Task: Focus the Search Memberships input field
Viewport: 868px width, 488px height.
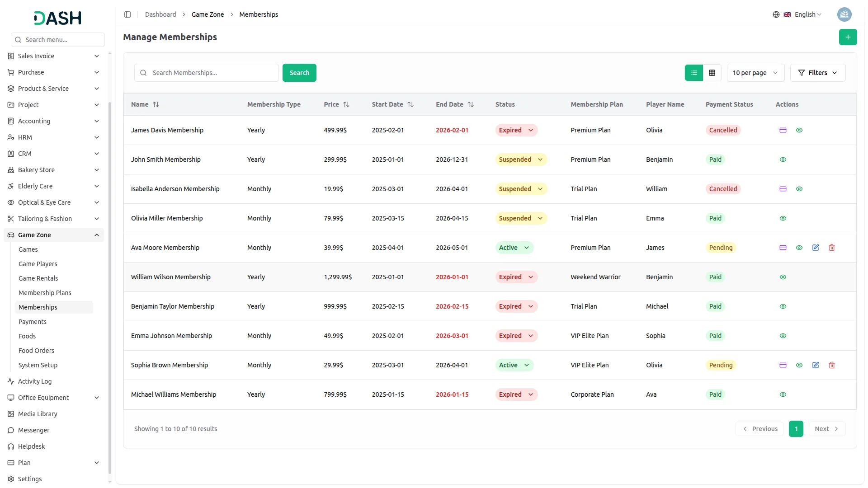Action: pyautogui.click(x=206, y=73)
